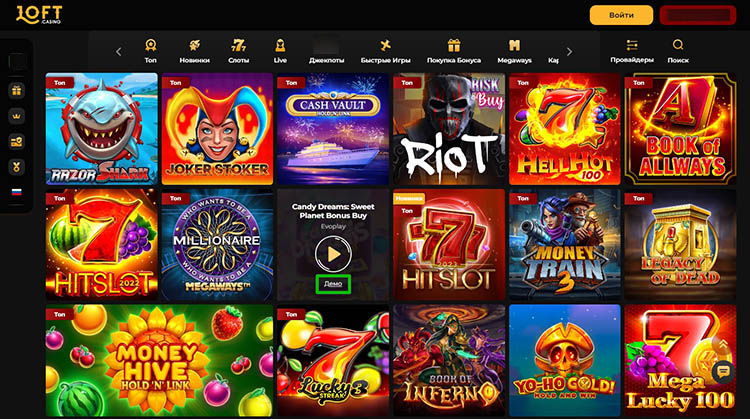Click the Loft Casino logo

(39, 15)
